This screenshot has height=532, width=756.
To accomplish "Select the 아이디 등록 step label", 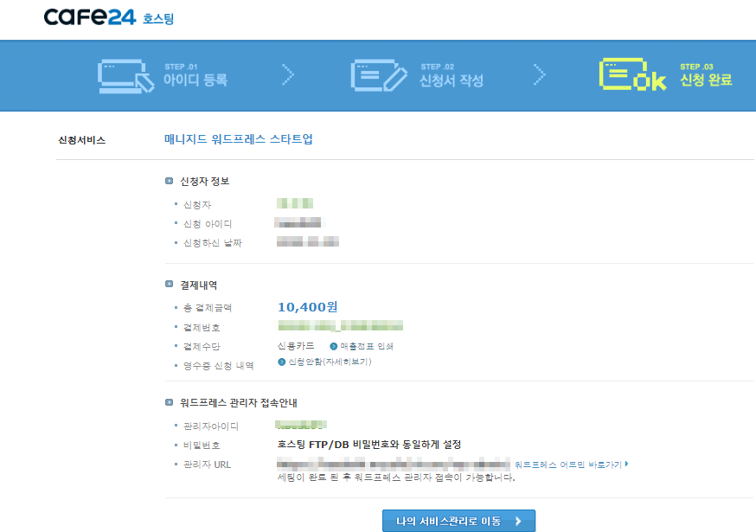I will click(195, 80).
